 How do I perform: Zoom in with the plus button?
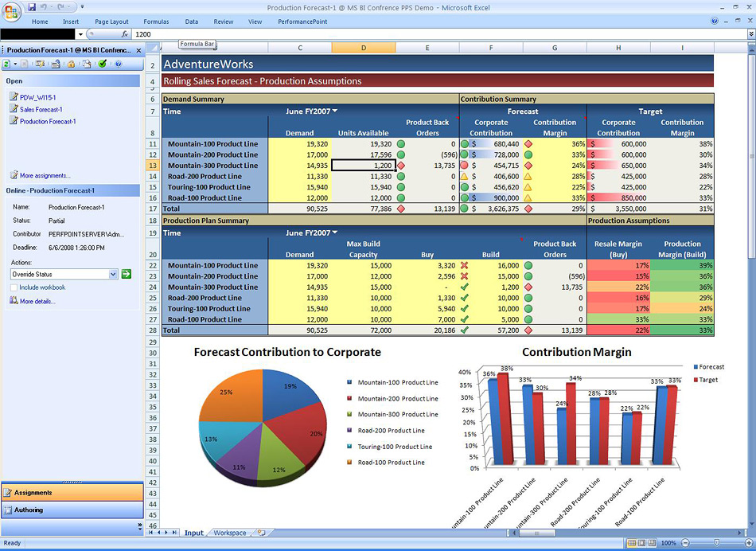(750, 543)
